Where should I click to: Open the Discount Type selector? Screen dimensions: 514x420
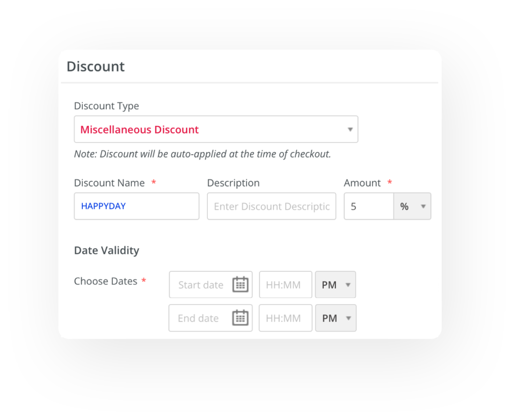click(x=216, y=129)
